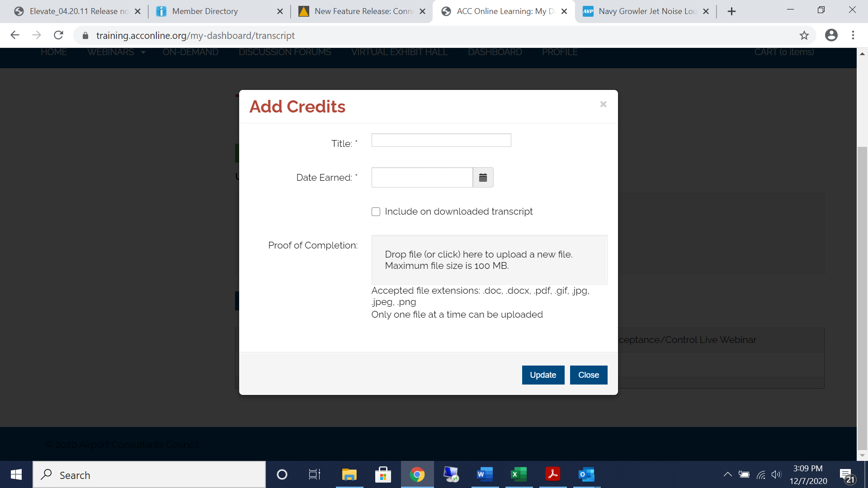Close the New Feature Release tab

click(422, 11)
